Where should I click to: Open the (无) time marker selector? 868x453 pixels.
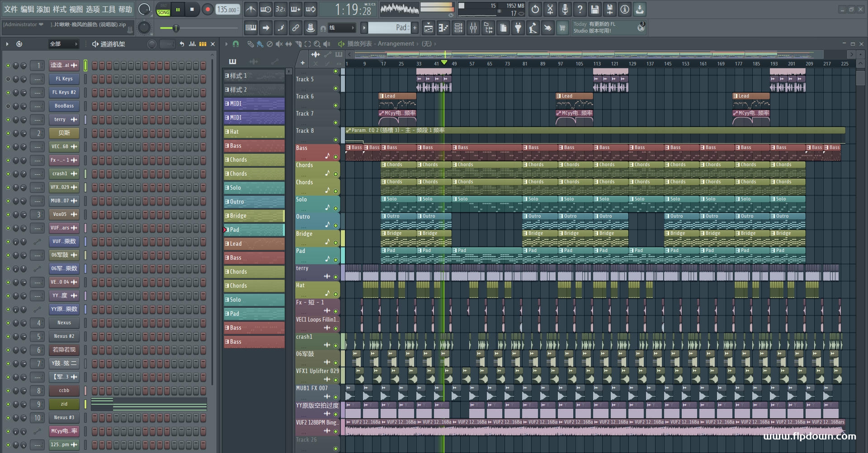pyautogui.click(x=426, y=44)
